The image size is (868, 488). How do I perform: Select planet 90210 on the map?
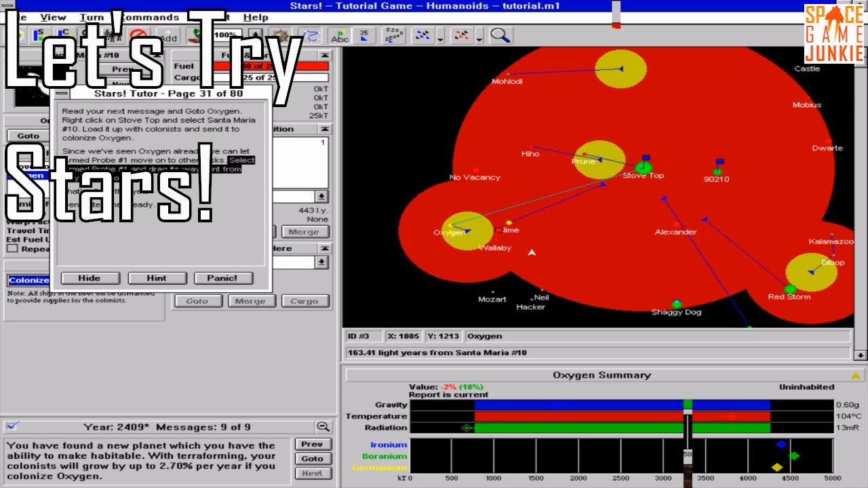717,171
